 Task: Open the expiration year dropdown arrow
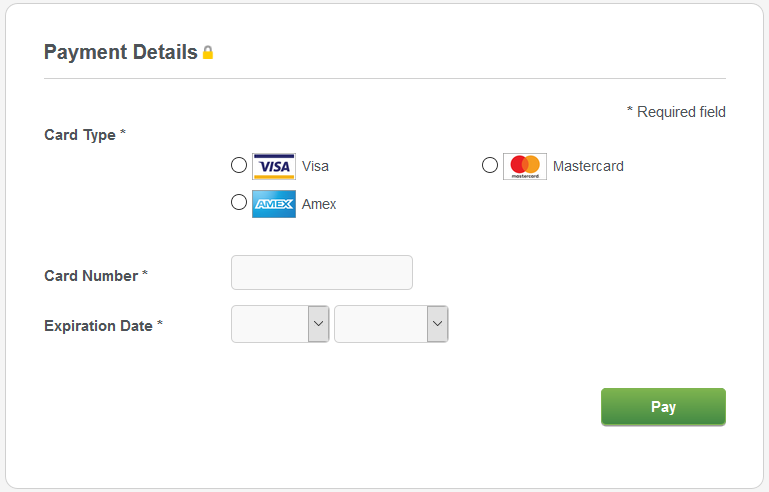click(437, 324)
